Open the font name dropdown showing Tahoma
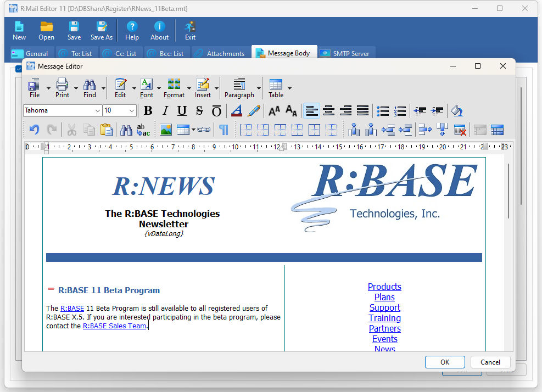 [x=98, y=110]
